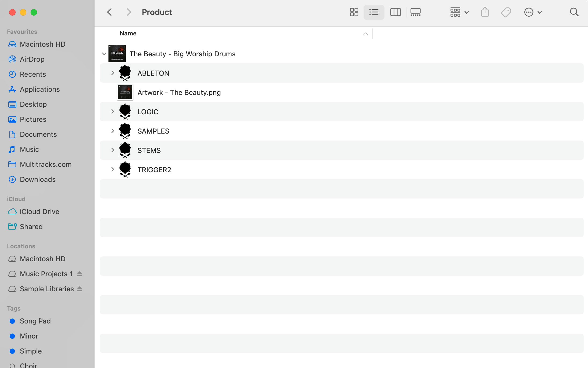The height and width of the screenshot is (368, 588).
Task: Expand the SAMPLES folder
Action: pyautogui.click(x=113, y=131)
